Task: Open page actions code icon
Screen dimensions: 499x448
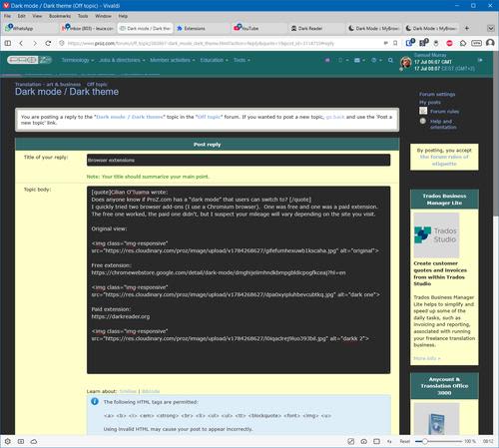Action: click(389, 441)
